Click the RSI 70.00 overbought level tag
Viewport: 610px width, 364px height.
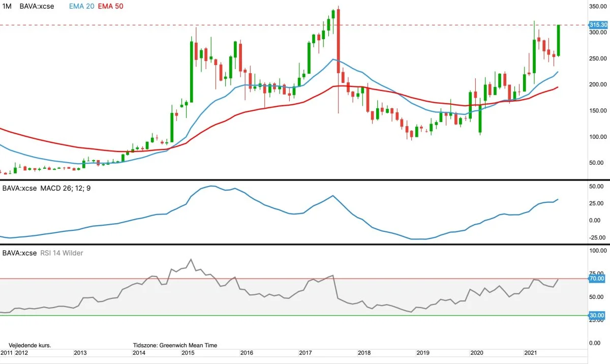[598, 279]
